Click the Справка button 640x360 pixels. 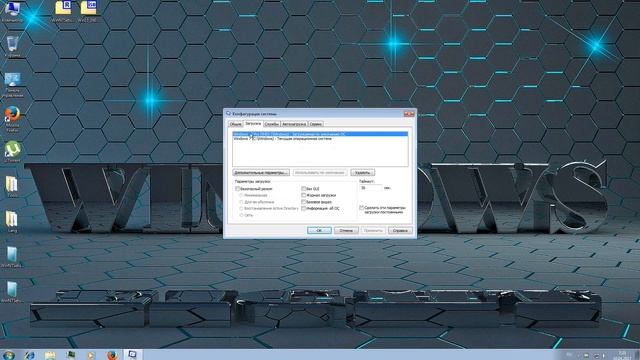(x=400, y=231)
